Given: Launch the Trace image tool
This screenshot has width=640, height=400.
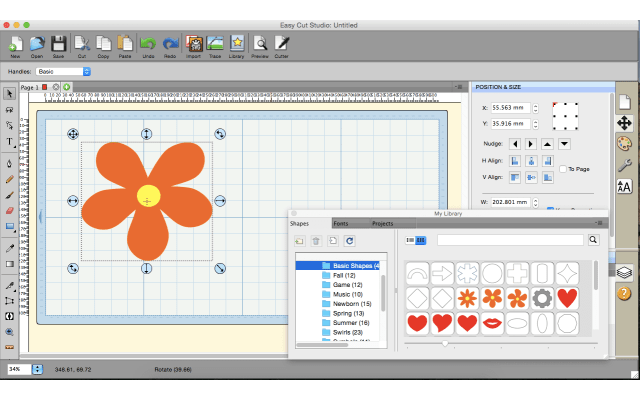Looking at the screenshot, I should (215, 44).
